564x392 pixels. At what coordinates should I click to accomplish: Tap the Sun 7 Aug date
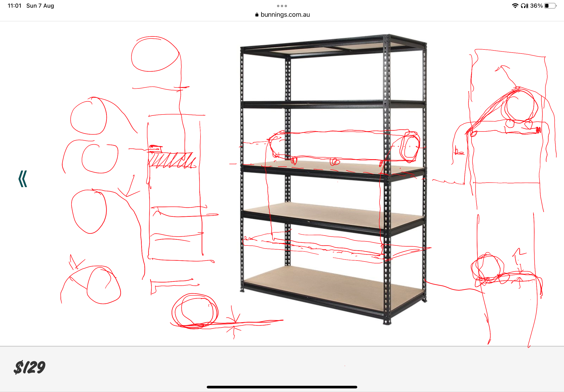[40, 6]
